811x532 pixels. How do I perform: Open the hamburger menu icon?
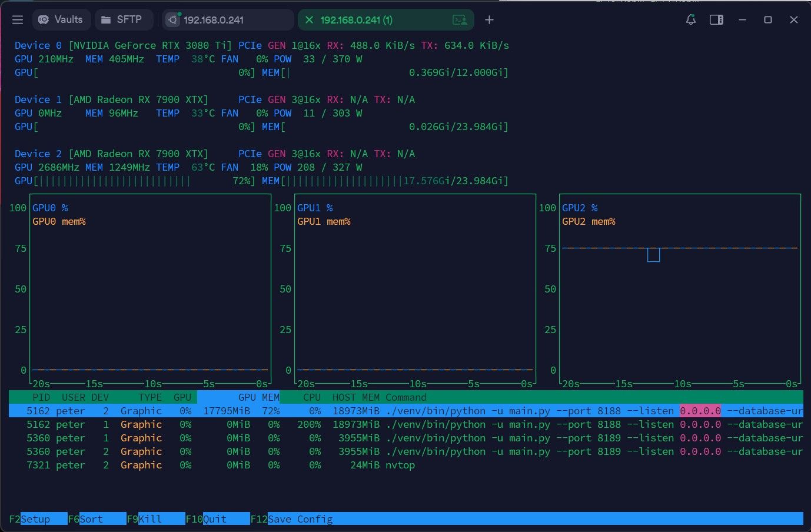click(18, 20)
